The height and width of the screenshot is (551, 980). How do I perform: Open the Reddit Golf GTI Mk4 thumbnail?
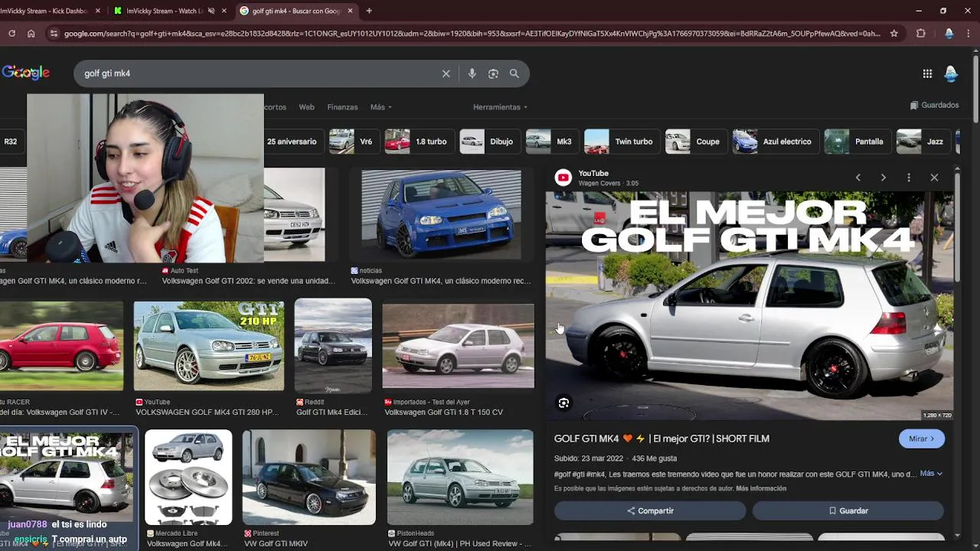point(333,346)
